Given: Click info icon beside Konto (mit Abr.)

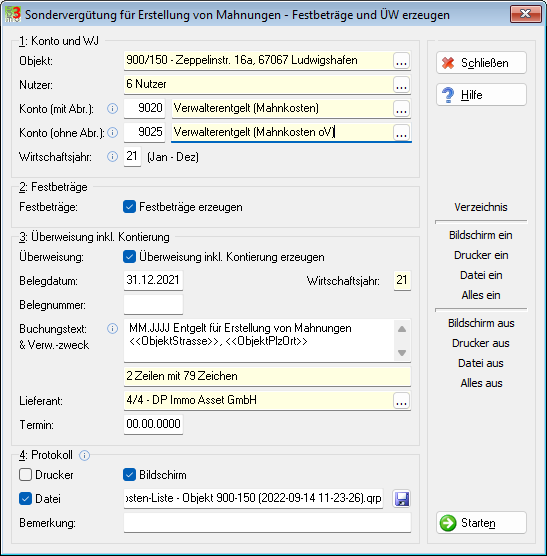Looking at the screenshot, I should click(112, 109).
